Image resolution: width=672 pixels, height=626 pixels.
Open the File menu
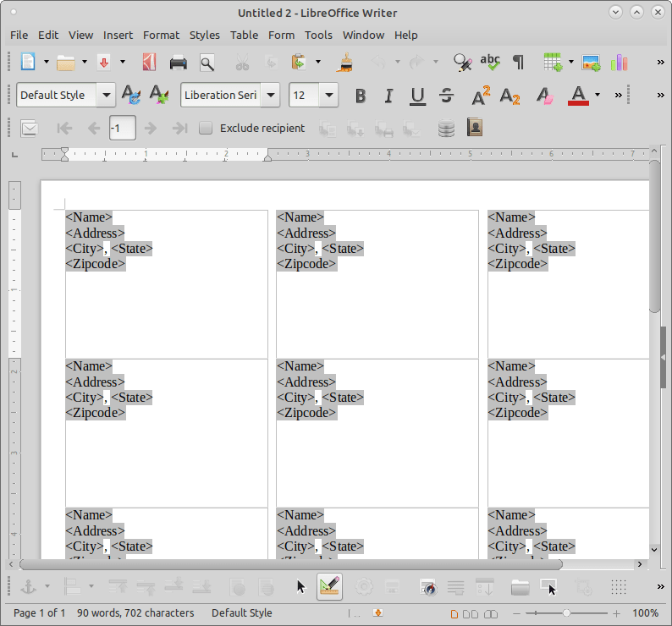coord(19,36)
